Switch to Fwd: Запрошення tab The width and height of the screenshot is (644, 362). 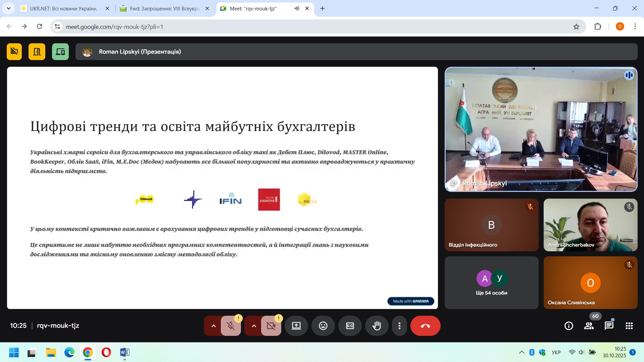164,9
